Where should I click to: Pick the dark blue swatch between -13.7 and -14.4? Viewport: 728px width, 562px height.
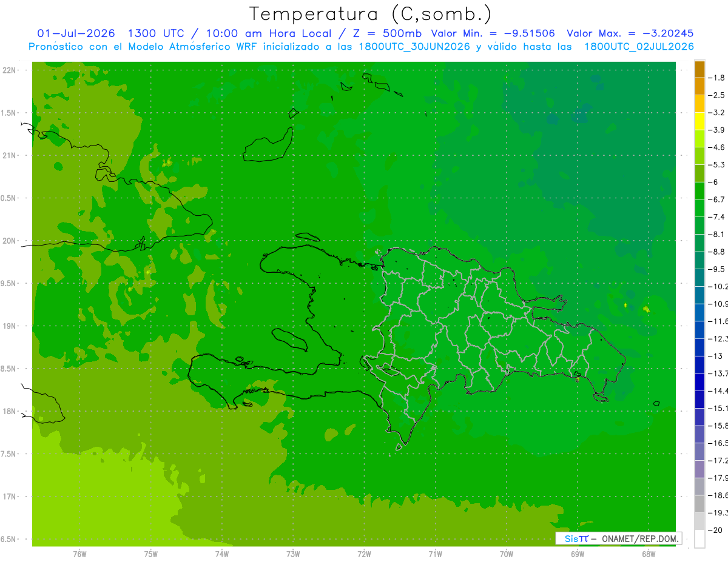[x=699, y=382]
